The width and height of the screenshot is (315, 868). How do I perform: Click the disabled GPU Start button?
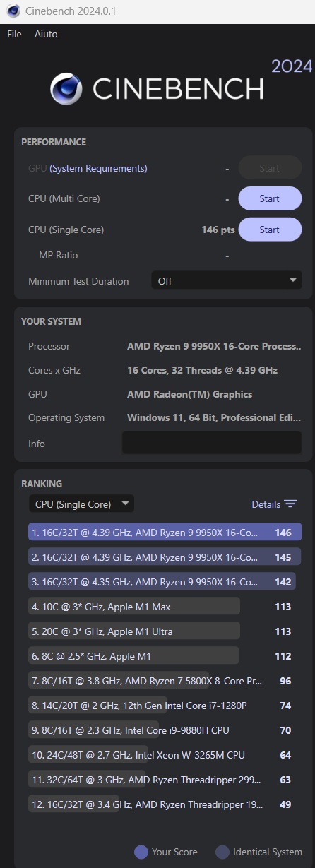click(270, 168)
